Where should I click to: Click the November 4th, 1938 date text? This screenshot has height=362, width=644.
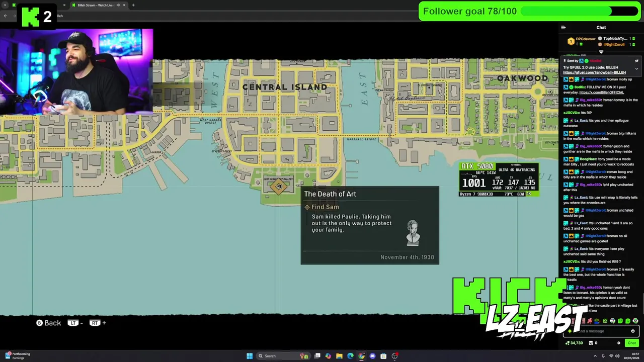[x=407, y=257]
